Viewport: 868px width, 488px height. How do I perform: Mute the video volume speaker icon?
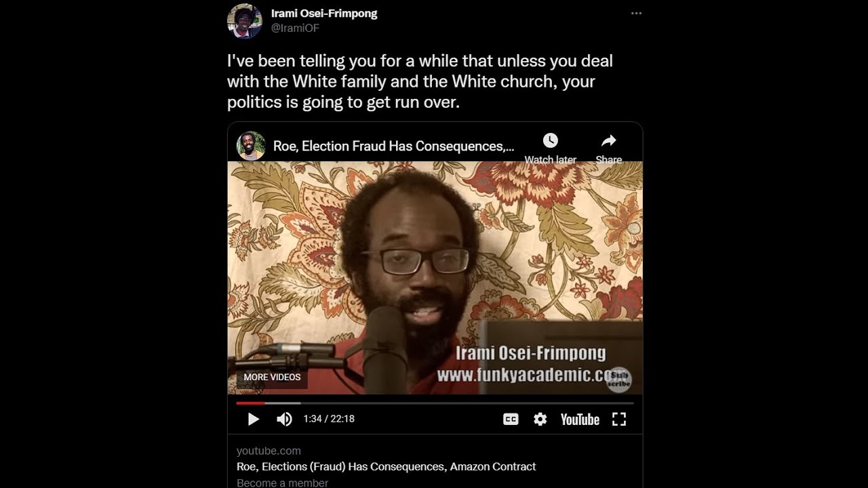pyautogui.click(x=284, y=420)
